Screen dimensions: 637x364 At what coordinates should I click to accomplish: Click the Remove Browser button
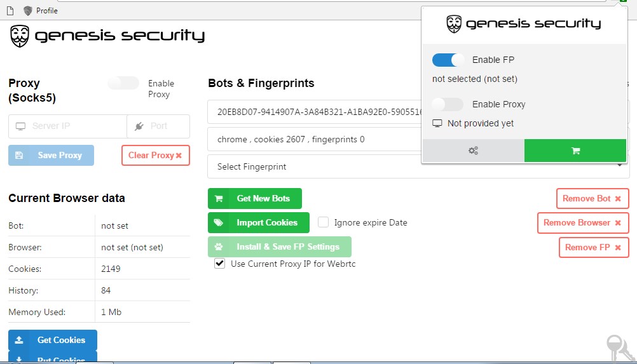583,223
